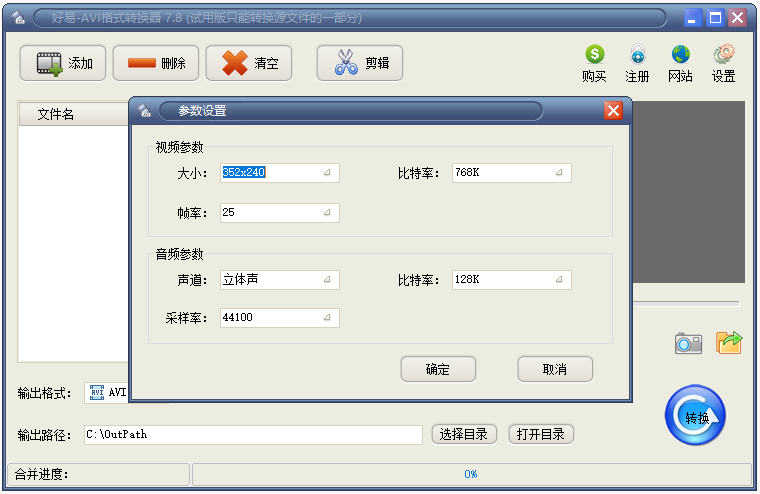The image size is (760, 494).
Task: Click the 注册 (Register) lock icon
Action: pos(637,64)
